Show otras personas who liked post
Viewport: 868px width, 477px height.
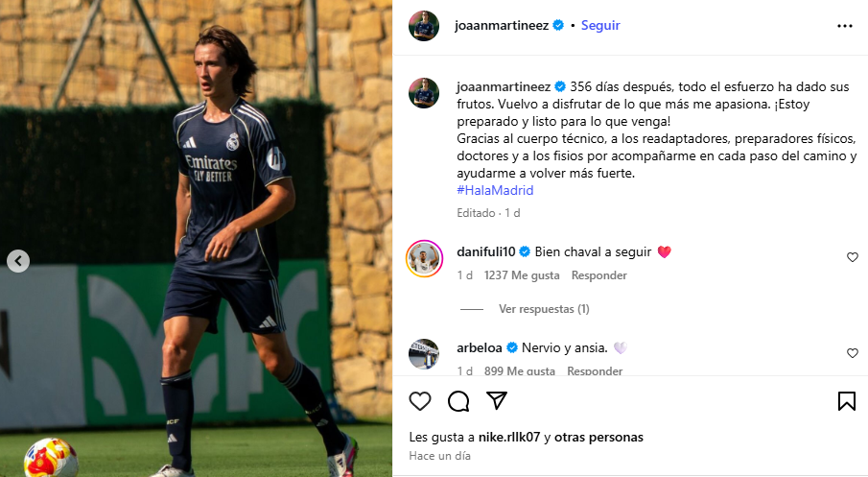point(598,437)
